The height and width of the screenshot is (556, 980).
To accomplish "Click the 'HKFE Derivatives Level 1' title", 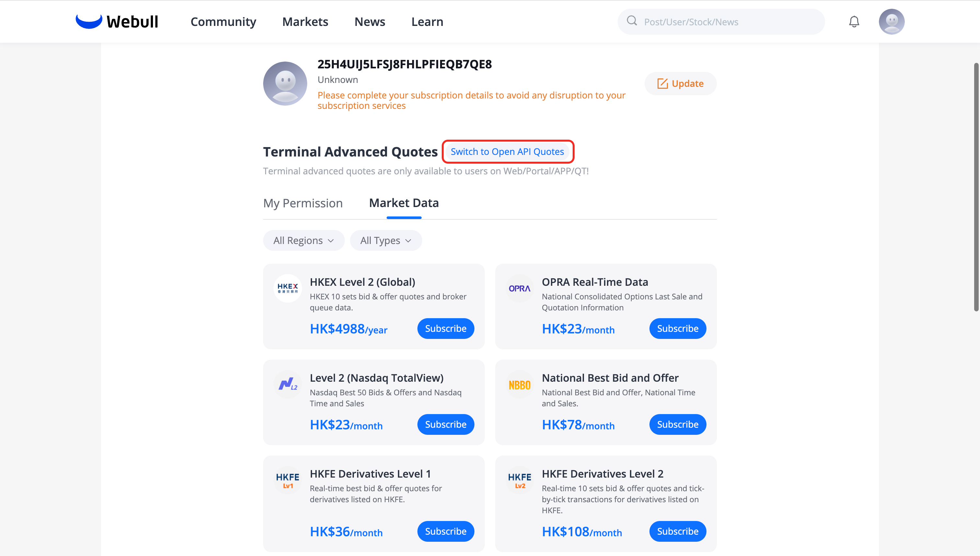I will (x=370, y=474).
